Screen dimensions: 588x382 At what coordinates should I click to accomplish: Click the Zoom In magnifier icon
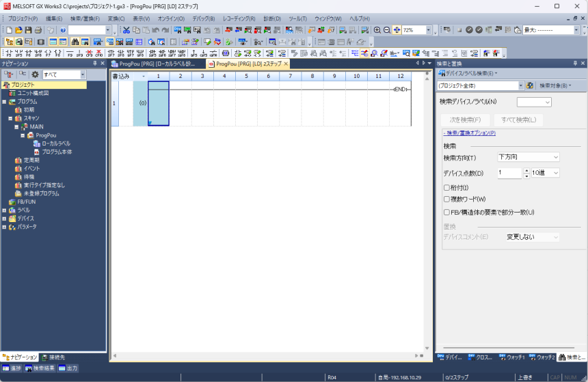coord(377,31)
